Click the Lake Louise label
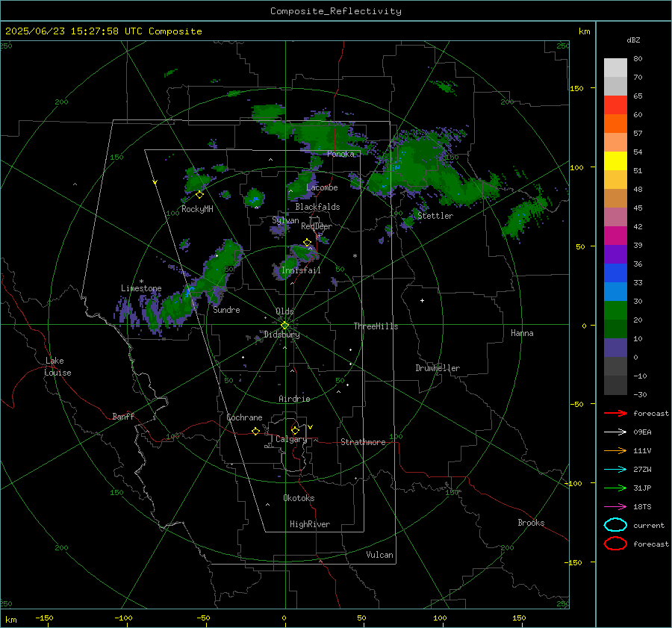This screenshot has height=628, width=672. 57,367
